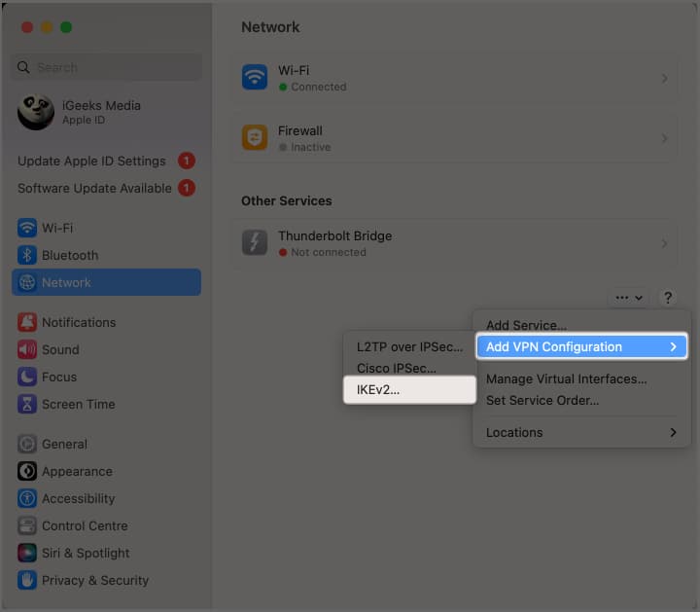Open Software Update Available link
This screenshot has height=612, width=700.
94,188
